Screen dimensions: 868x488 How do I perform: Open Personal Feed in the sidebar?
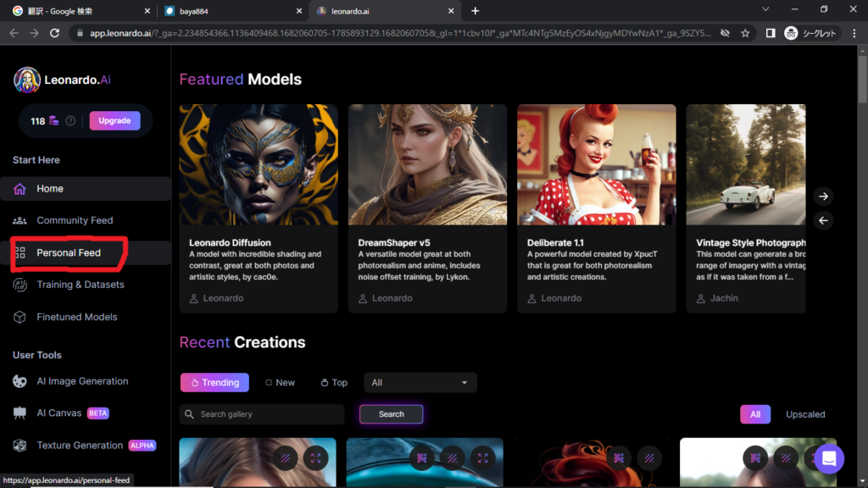[x=69, y=252]
